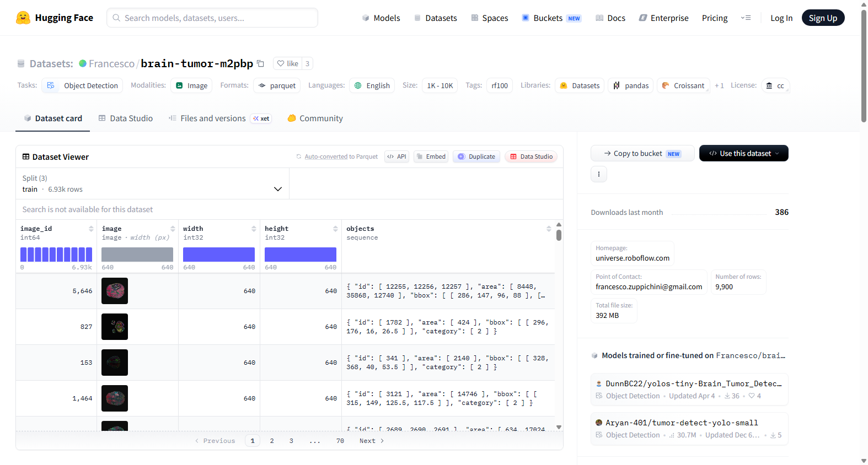Open Buckets in top navigation

551,18
